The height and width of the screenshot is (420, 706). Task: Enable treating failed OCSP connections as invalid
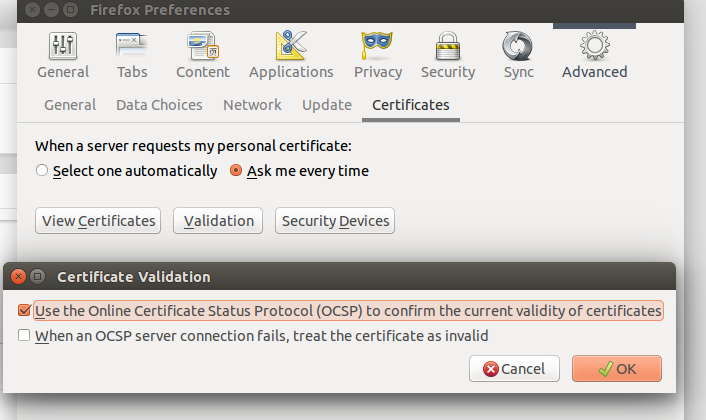pyautogui.click(x=24, y=337)
